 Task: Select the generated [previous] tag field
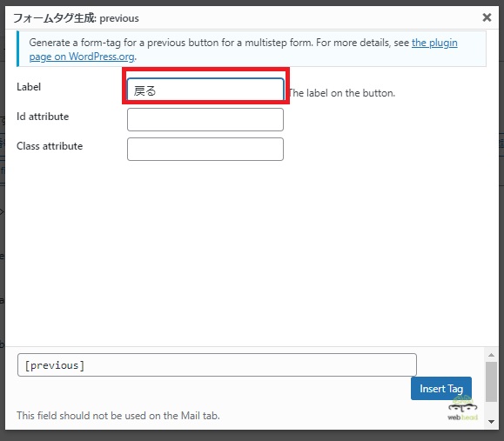tap(217, 364)
